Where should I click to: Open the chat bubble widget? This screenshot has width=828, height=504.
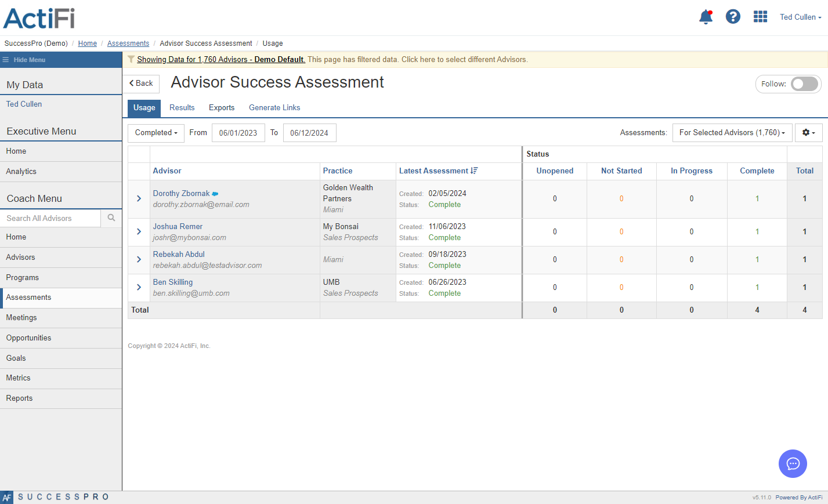tap(793, 463)
